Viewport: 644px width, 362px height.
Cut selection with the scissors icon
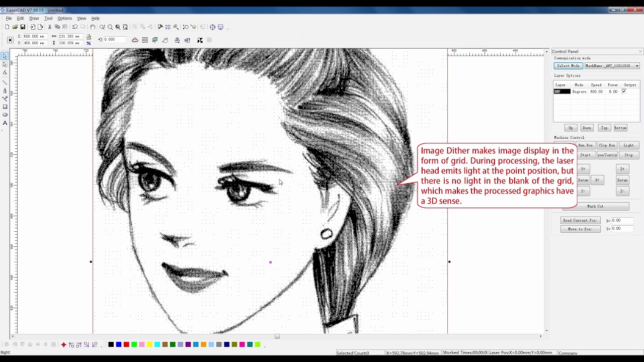tap(50, 27)
